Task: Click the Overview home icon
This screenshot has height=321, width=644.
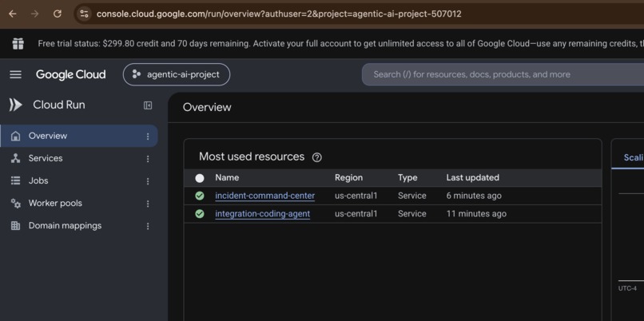Action: coord(16,136)
